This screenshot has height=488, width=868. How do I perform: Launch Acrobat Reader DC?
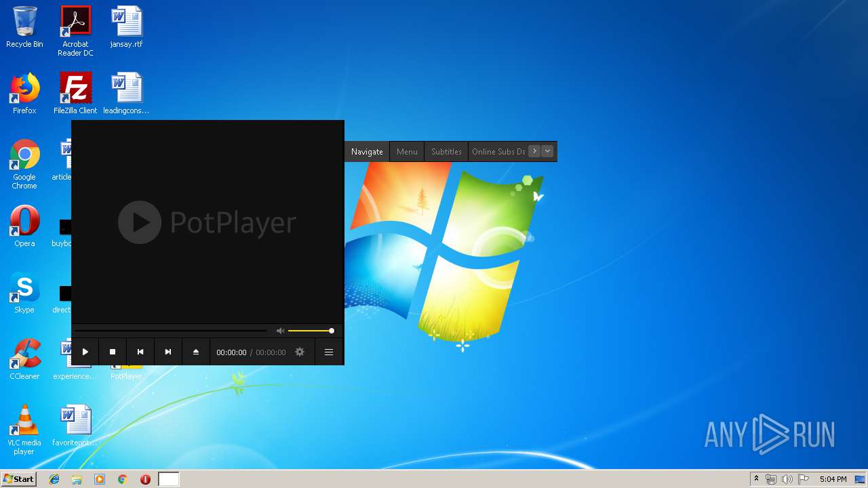[x=75, y=31]
